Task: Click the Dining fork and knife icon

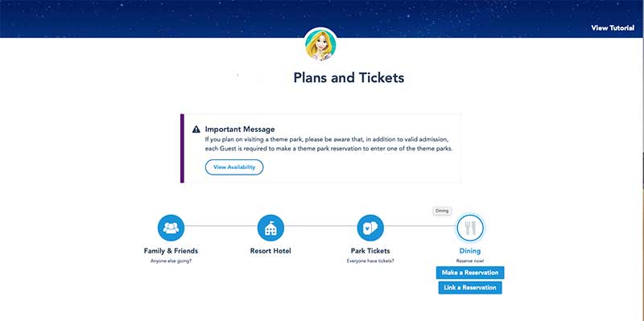Action: 470,228
